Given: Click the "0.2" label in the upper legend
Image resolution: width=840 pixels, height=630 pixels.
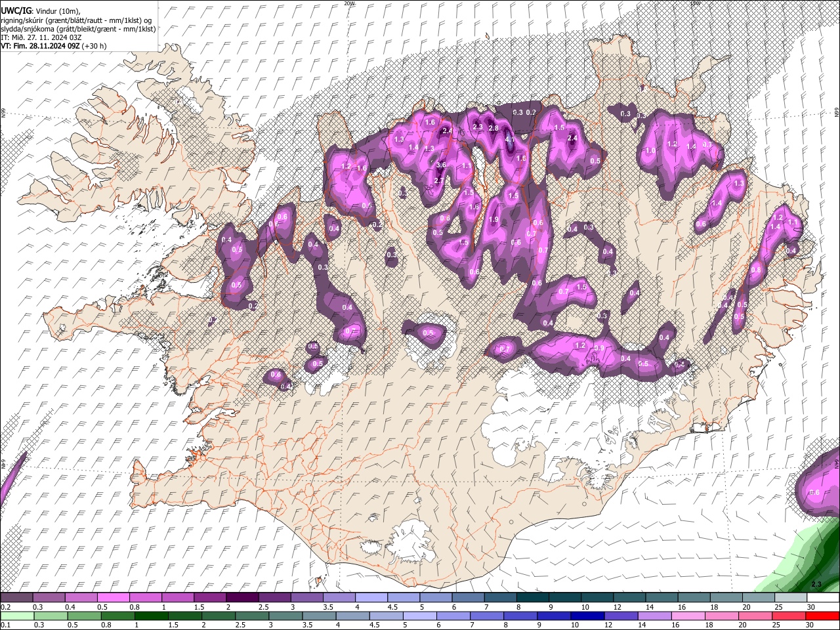Looking at the screenshot, I should pos(5,607).
